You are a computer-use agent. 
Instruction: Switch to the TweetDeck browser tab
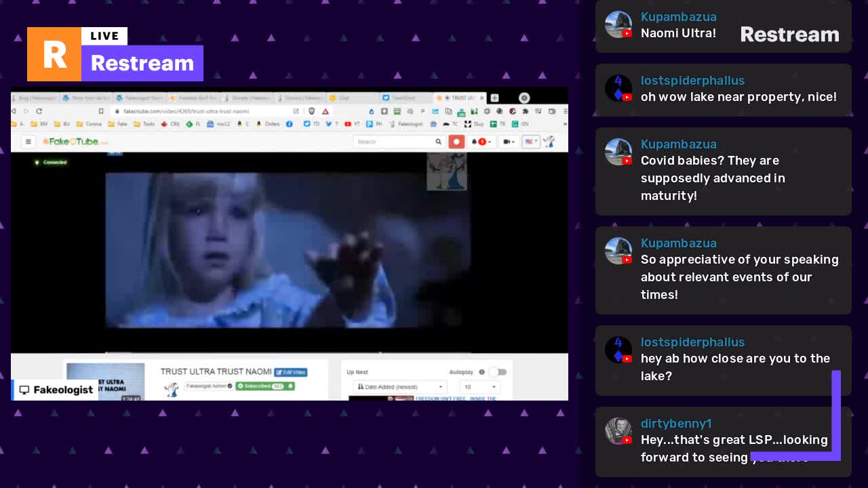(x=406, y=98)
